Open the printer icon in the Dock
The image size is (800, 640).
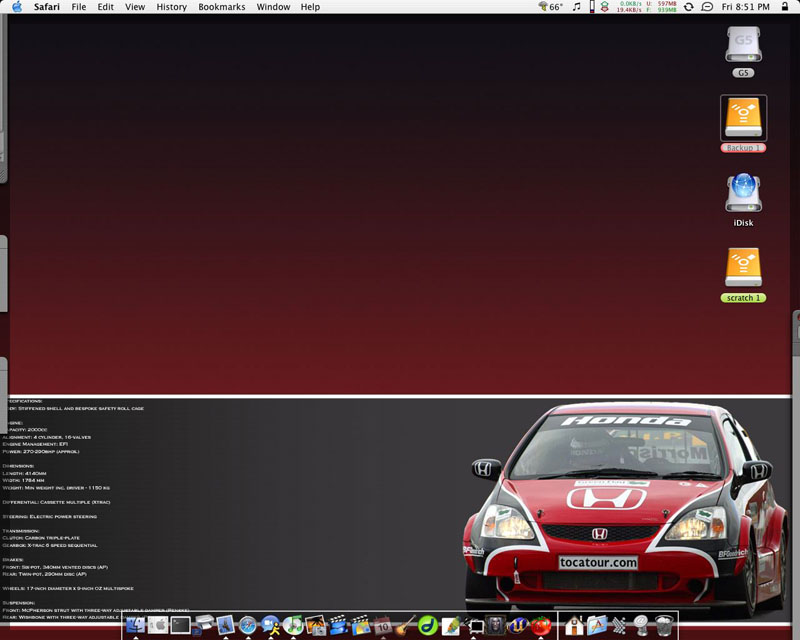[203, 625]
